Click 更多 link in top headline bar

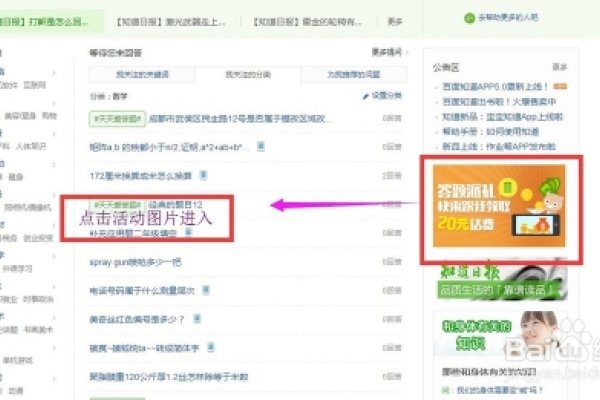(395, 22)
